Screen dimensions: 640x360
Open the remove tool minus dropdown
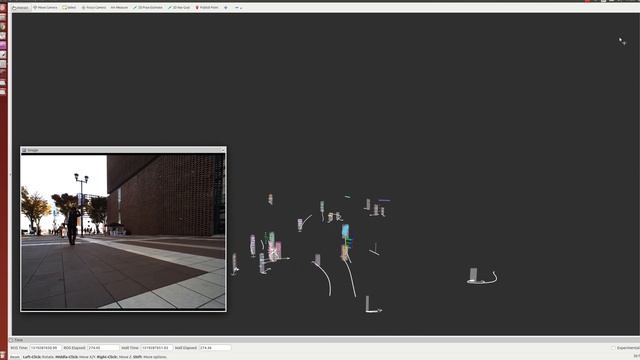point(238,7)
